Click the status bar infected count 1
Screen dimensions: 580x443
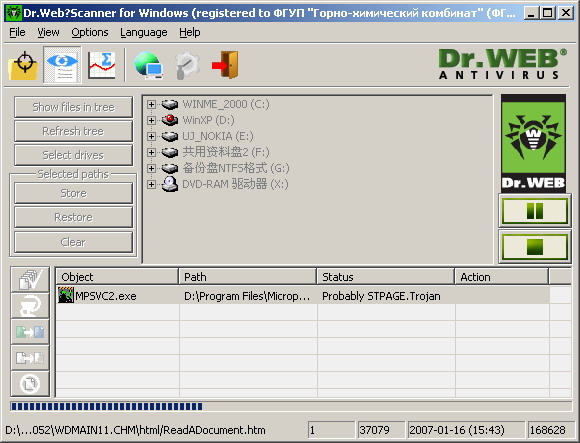point(331,430)
